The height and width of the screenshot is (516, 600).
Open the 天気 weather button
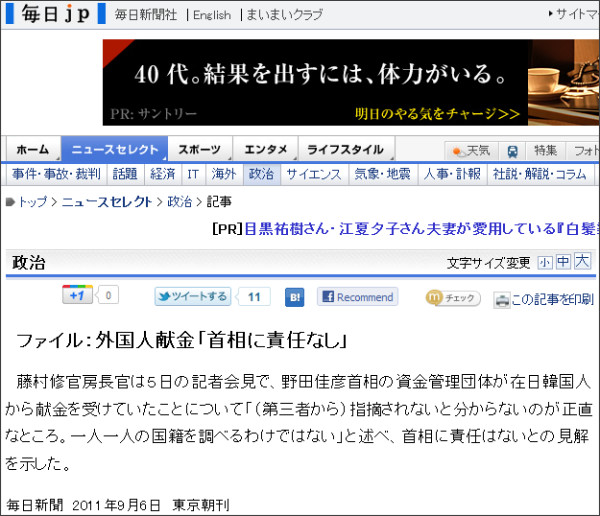click(x=472, y=151)
